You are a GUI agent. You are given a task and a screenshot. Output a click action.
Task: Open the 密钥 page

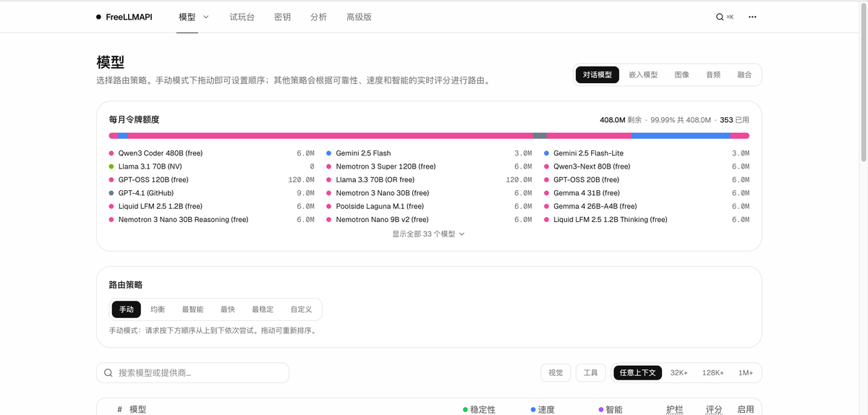point(283,17)
